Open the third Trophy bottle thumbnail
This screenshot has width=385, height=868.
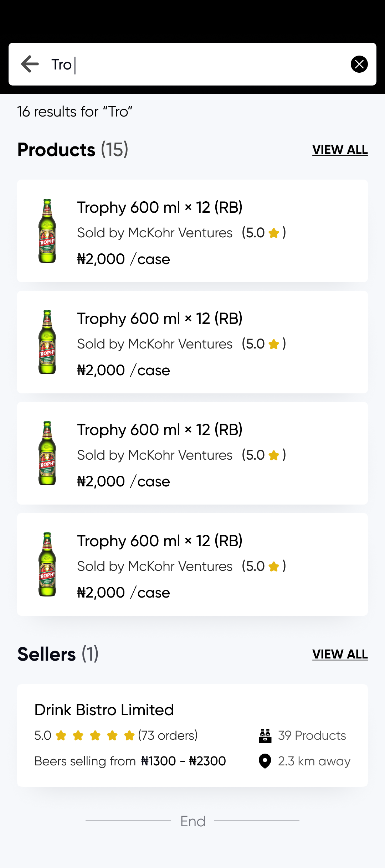(x=47, y=453)
